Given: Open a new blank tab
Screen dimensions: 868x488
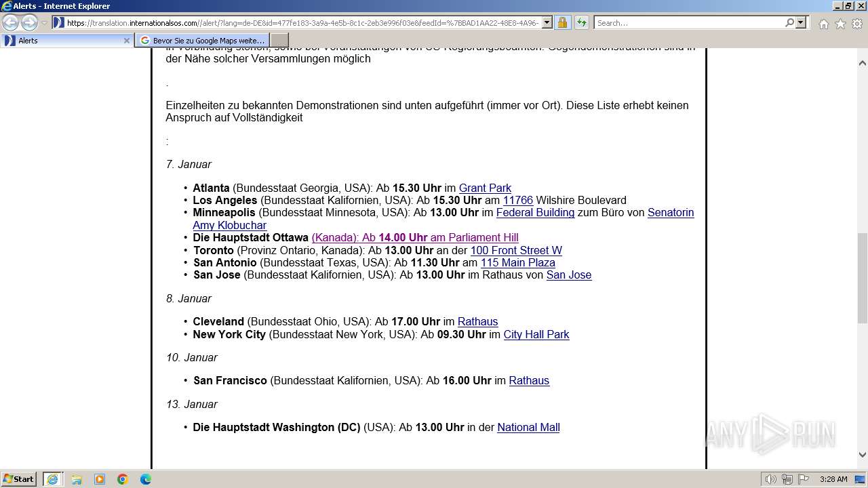Looking at the screenshot, I should coord(279,41).
